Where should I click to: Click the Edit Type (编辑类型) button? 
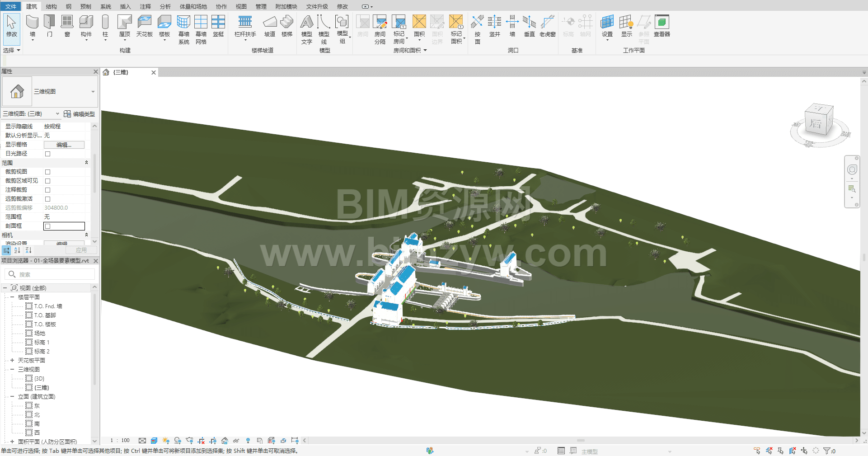[x=80, y=114]
